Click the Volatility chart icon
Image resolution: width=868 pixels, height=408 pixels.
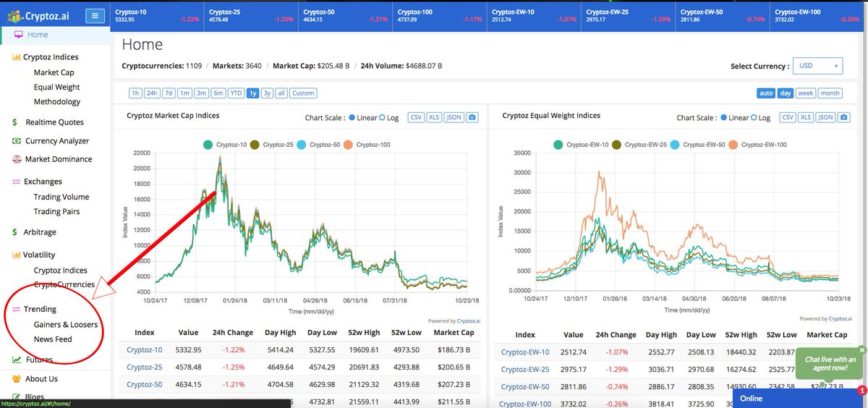(16, 255)
